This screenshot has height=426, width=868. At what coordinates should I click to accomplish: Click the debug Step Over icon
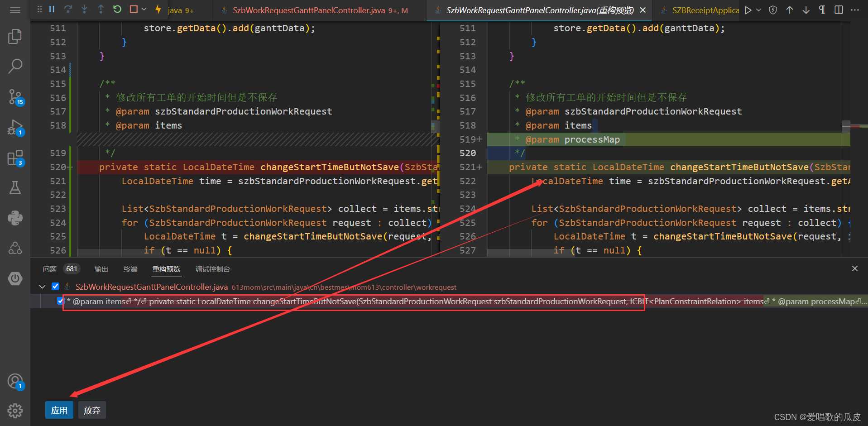[68, 9]
